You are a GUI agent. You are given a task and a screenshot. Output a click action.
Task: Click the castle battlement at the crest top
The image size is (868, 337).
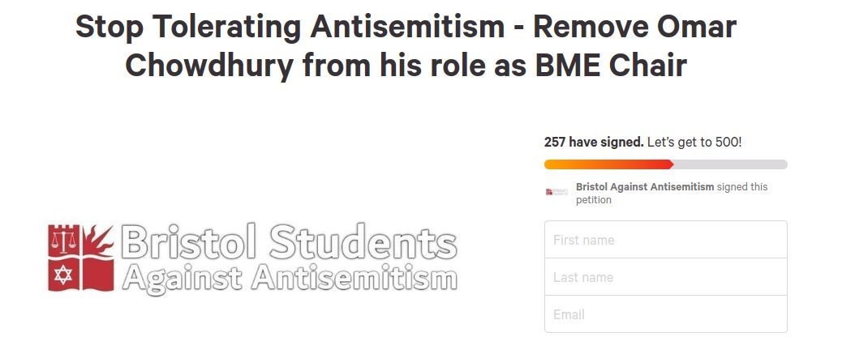[x=64, y=228]
